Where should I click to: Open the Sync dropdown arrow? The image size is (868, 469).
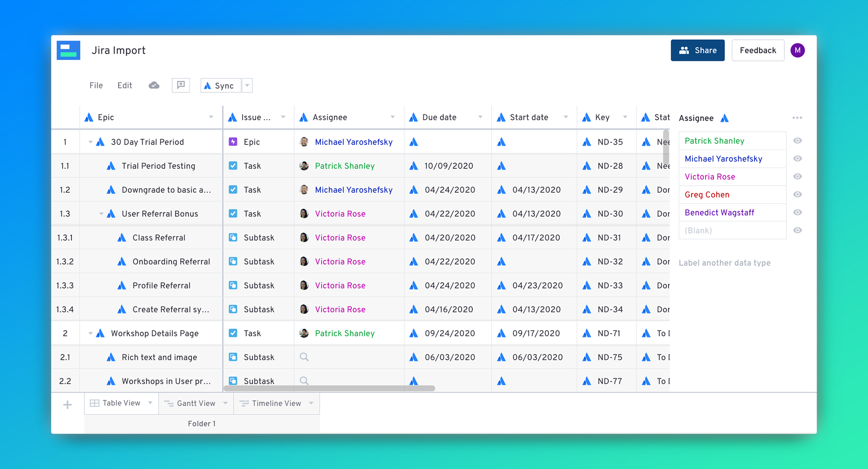pos(247,86)
